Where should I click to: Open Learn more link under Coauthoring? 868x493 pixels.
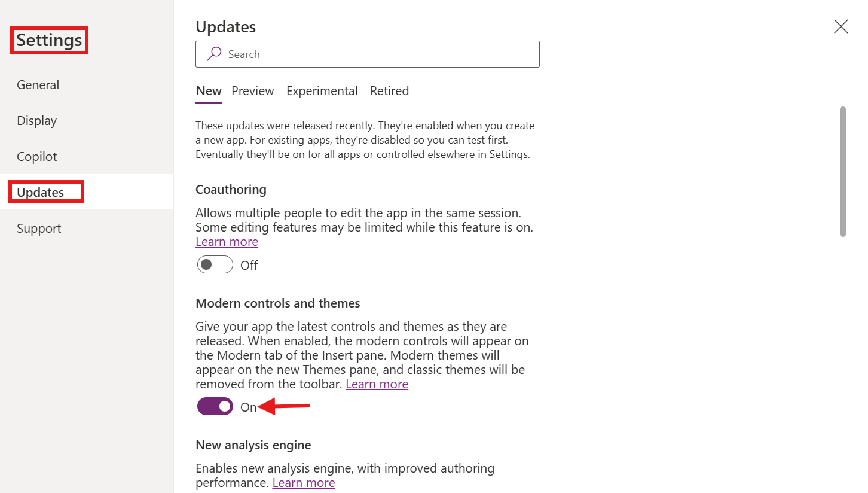coord(227,242)
